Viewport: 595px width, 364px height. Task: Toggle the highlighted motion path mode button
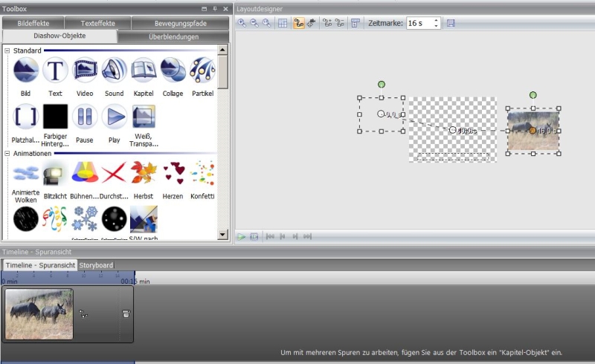click(297, 23)
